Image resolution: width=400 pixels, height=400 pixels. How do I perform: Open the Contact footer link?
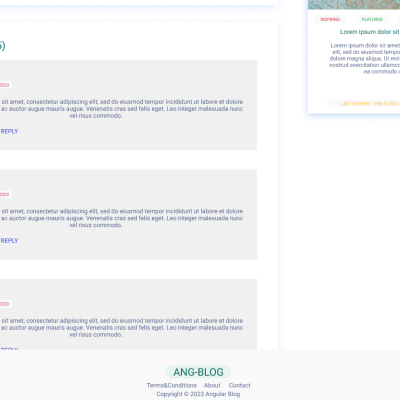coord(239,385)
